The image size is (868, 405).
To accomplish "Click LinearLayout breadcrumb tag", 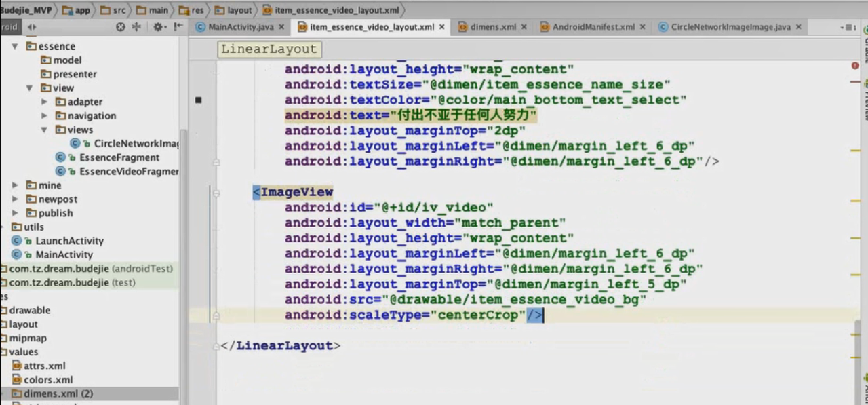I will (x=269, y=49).
